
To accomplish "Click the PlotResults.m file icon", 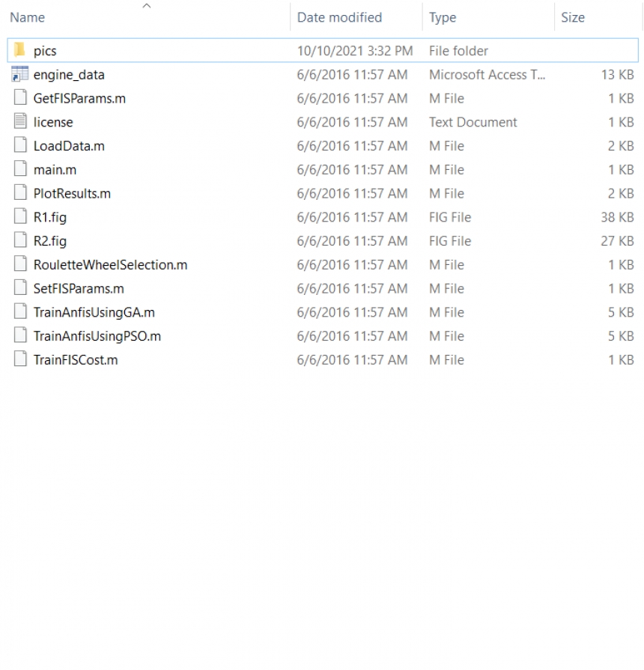I will 19,192.
